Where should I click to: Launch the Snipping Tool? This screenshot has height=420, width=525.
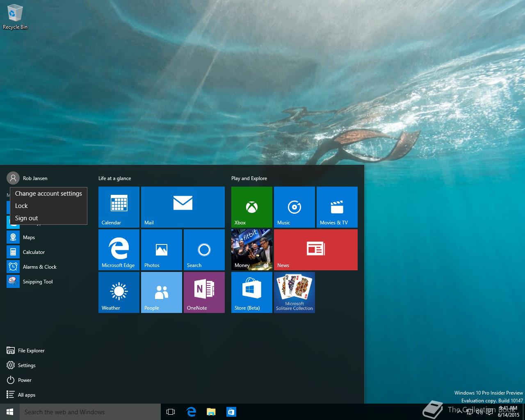pos(38,281)
